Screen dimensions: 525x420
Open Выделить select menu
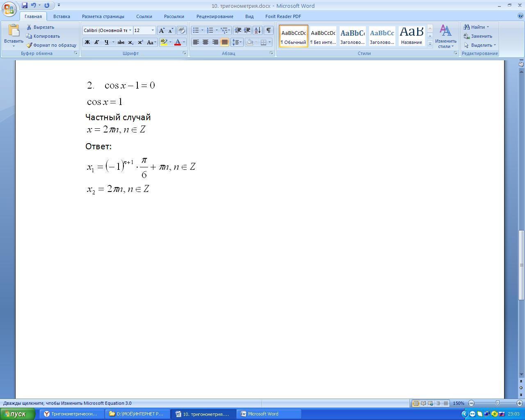pos(480,45)
